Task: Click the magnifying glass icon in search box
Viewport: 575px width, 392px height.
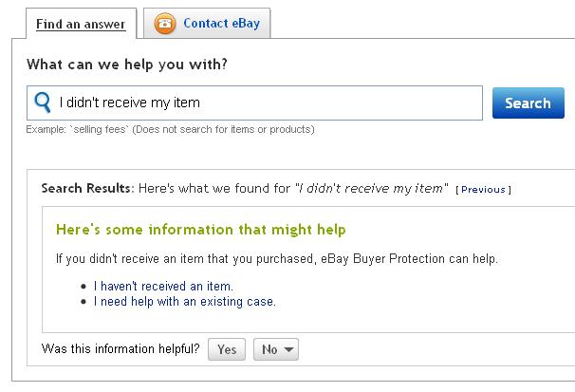Action: pyautogui.click(x=43, y=103)
